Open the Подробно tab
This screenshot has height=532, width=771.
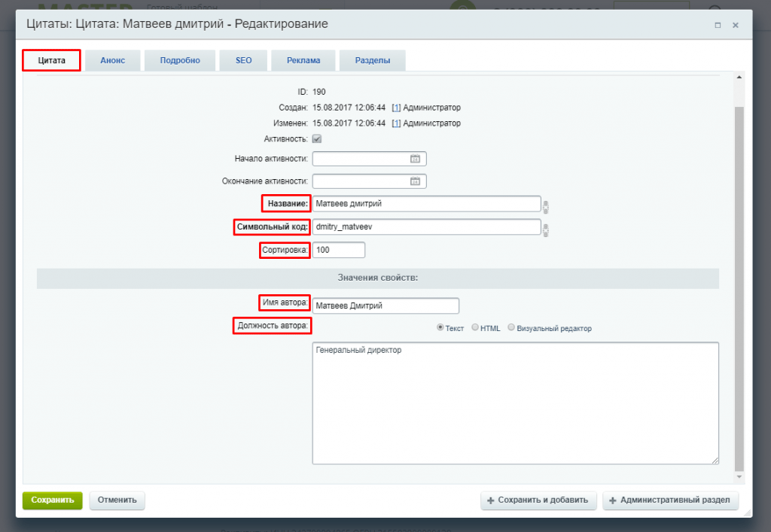[x=180, y=61]
